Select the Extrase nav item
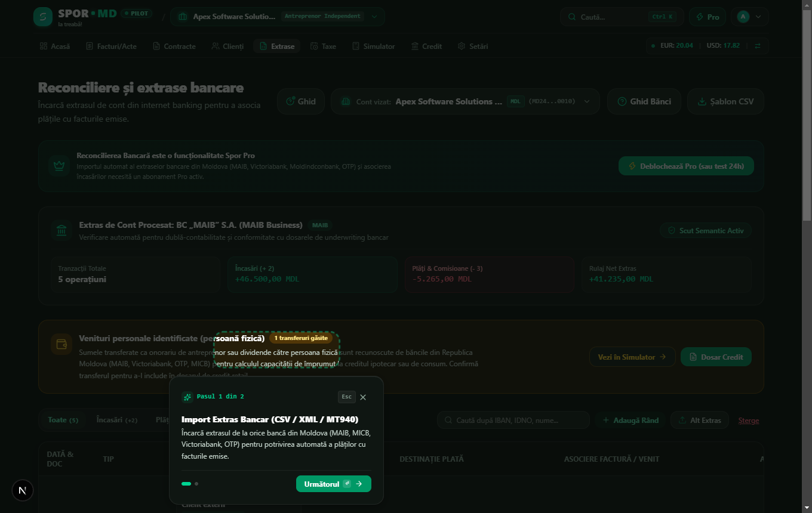 pos(277,46)
